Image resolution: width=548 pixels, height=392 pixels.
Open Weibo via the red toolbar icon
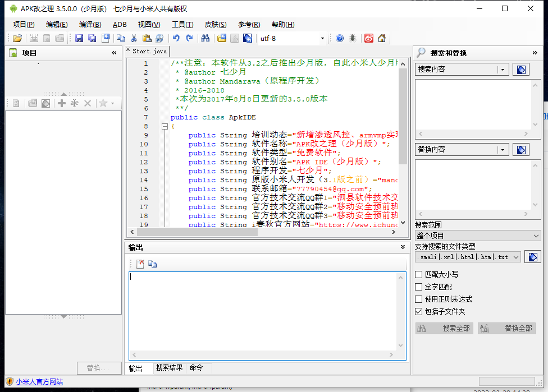click(x=369, y=38)
